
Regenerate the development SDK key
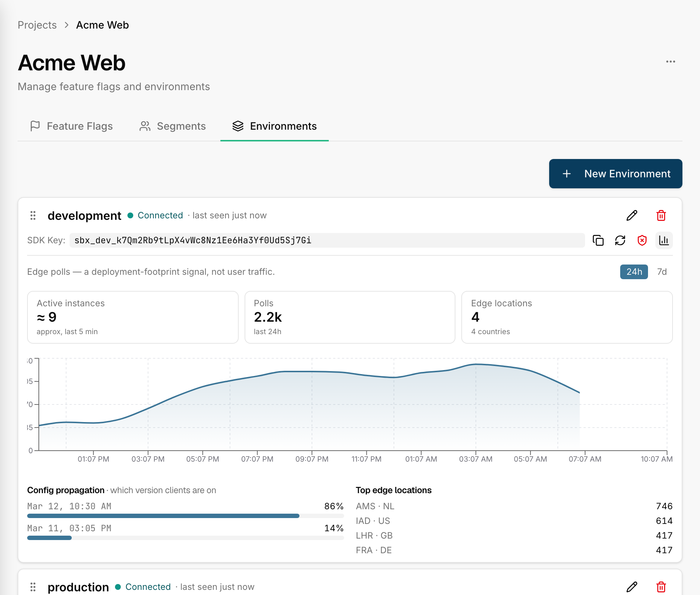click(620, 240)
